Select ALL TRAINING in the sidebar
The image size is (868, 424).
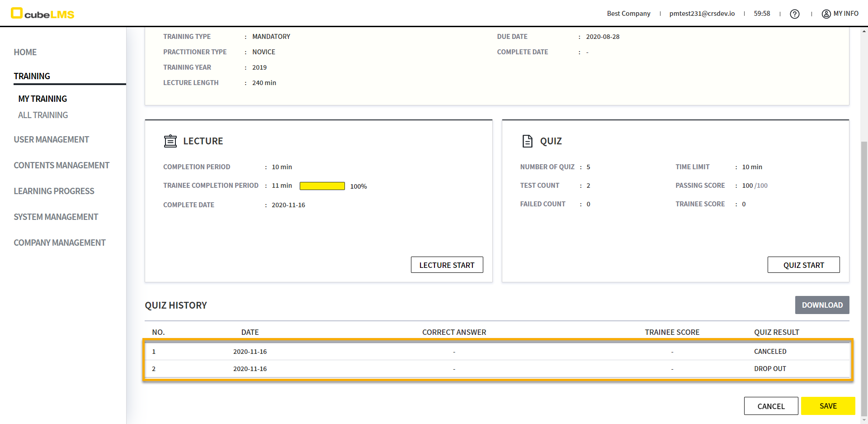pos(43,115)
